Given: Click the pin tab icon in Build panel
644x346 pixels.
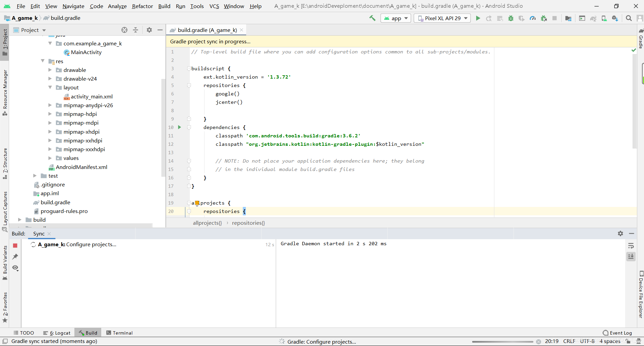Looking at the screenshot, I should (15, 257).
